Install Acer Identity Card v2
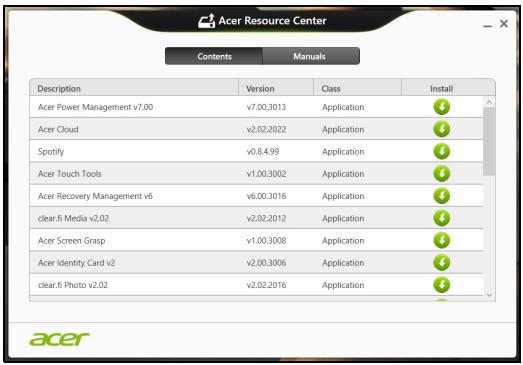This screenshot has width=523, height=365. (442, 263)
